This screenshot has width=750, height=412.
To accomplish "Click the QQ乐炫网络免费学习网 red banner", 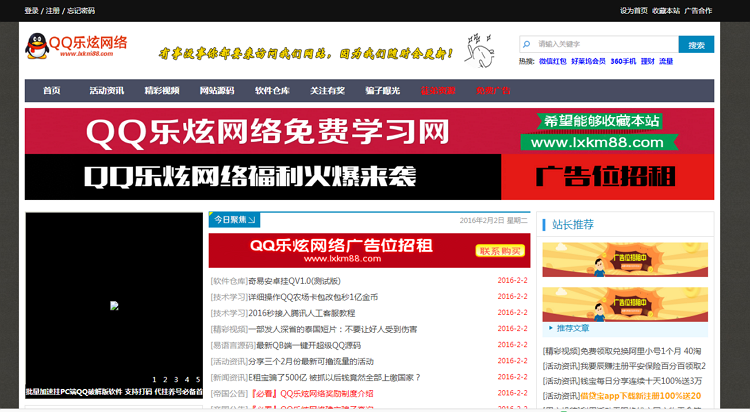I will [x=369, y=131].
